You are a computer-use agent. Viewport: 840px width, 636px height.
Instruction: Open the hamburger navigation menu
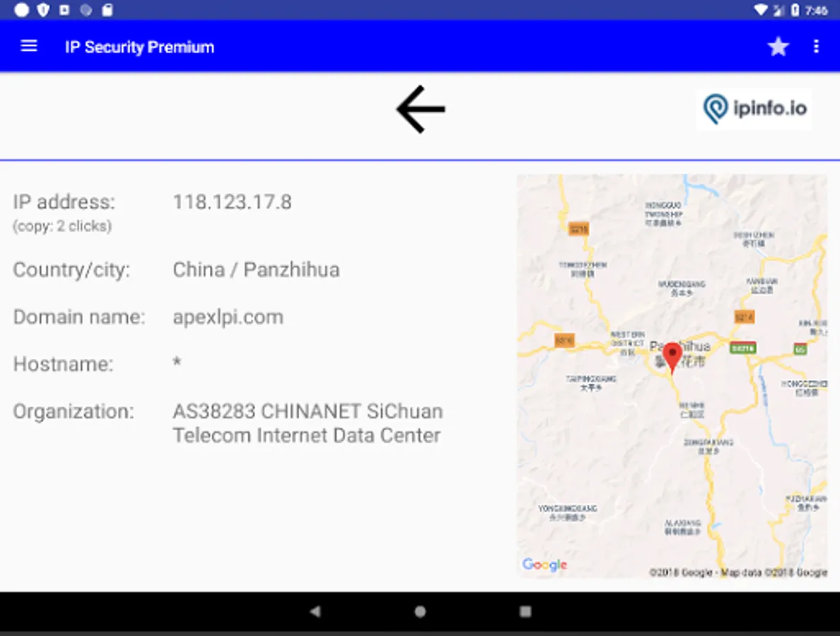[29, 47]
